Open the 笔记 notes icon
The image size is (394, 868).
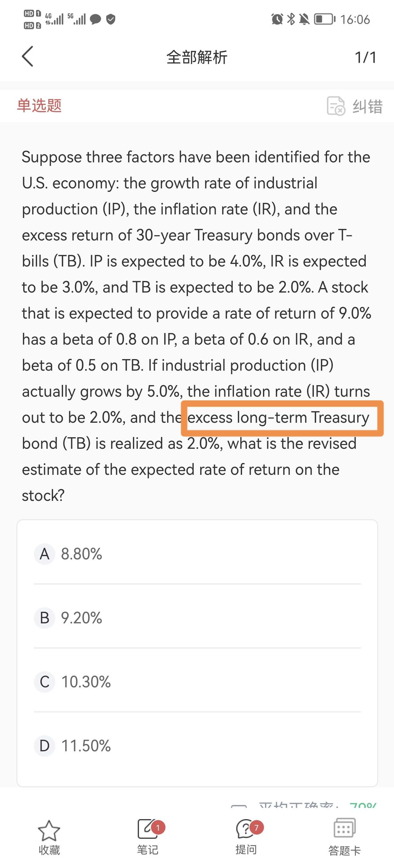[x=147, y=829]
